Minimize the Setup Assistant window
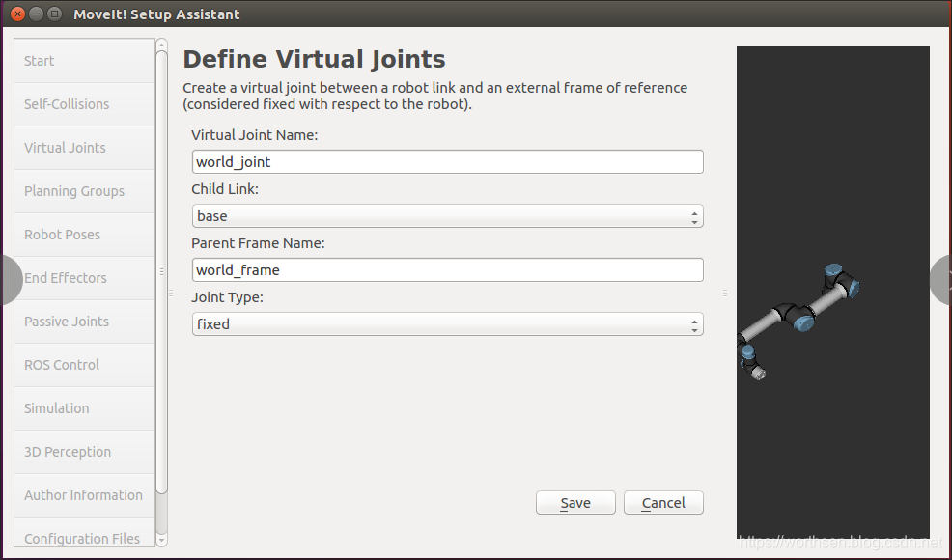 (37, 14)
